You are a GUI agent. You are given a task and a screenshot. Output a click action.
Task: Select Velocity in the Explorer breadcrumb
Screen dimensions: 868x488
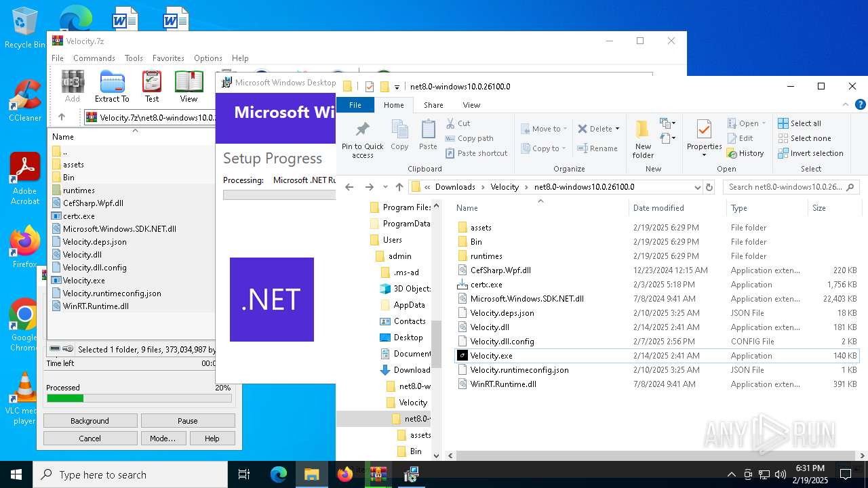click(505, 187)
